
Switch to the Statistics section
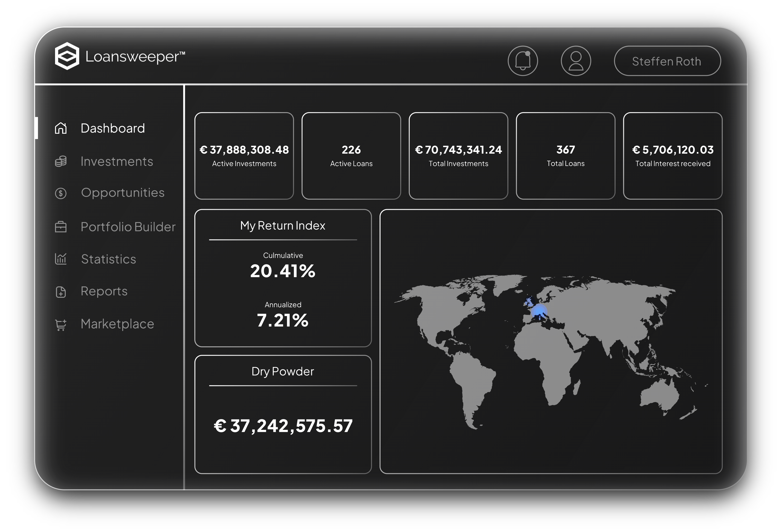point(109,259)
